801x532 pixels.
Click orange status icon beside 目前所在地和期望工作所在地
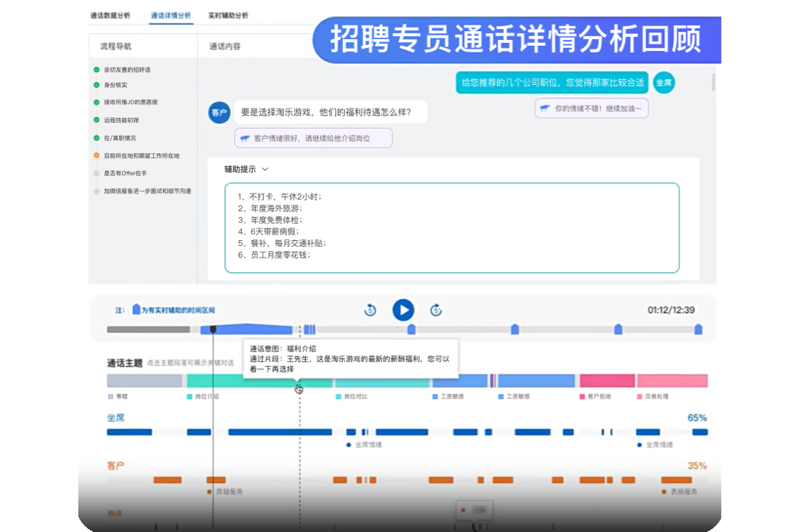[x=97, y=155]
